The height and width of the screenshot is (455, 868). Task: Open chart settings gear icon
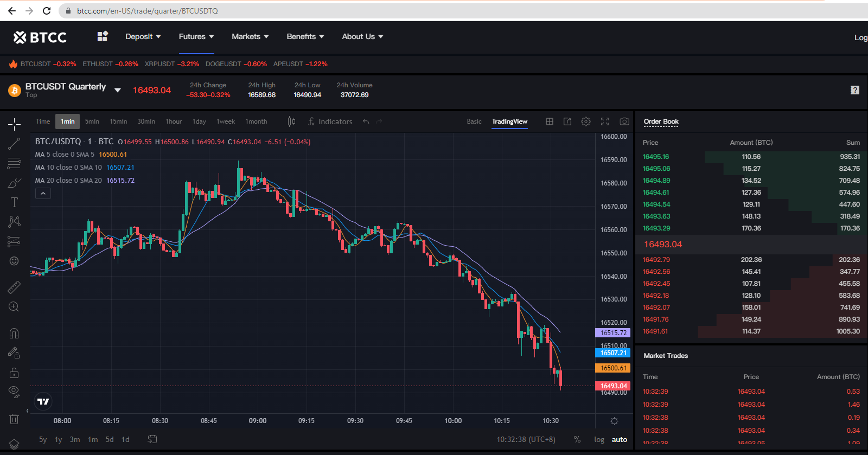pos(586,121)
